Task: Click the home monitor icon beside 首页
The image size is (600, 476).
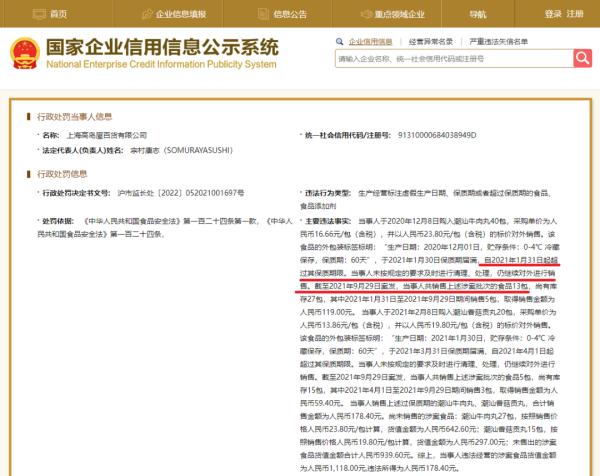Action: point(39,14)
